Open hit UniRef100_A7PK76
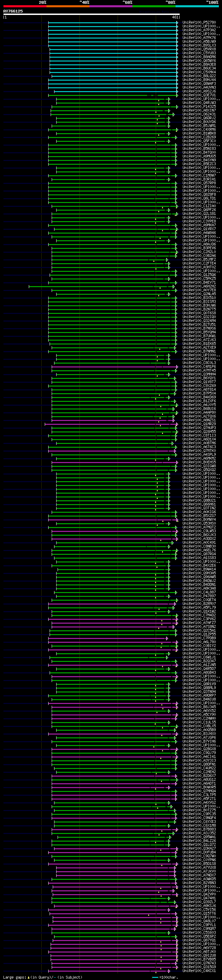222x980 pixels. coord(199,38)
